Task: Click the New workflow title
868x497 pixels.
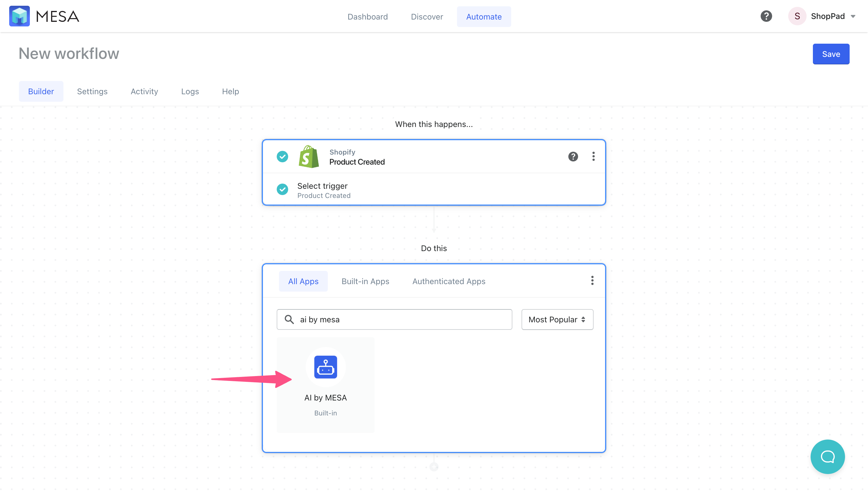Action: tap(69, 54)
